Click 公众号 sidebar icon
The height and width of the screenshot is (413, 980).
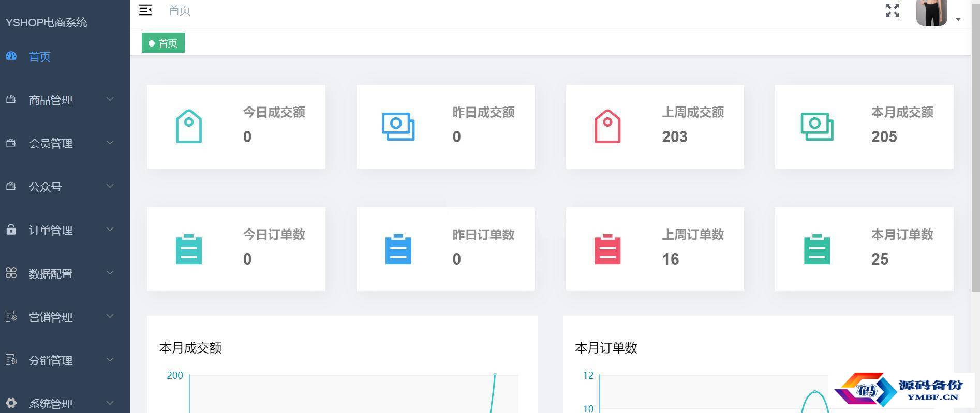pyautogui.click(x=11, y=186)
